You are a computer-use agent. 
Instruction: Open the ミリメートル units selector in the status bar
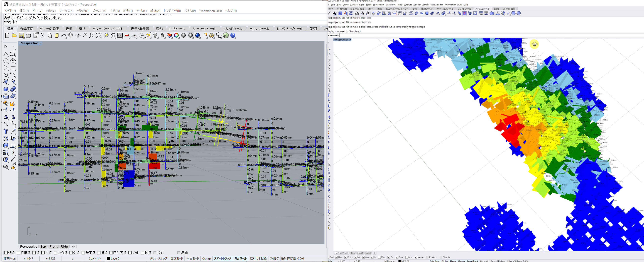(x=95, y=258)
